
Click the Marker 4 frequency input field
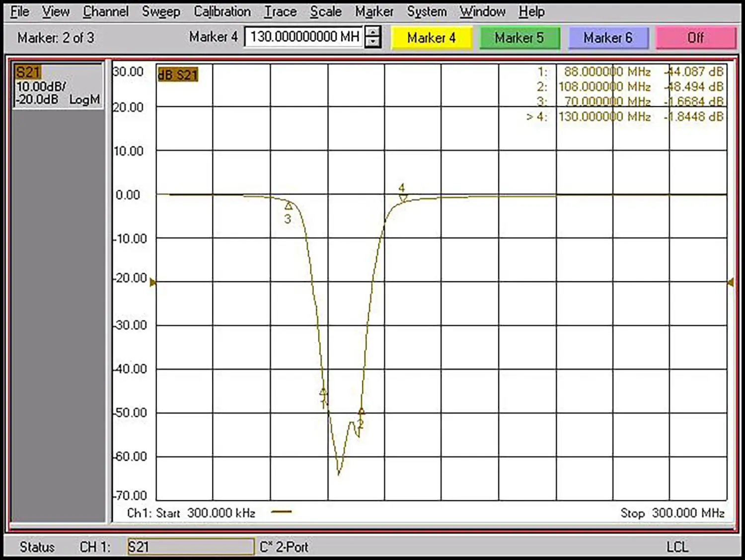(303, 37)
